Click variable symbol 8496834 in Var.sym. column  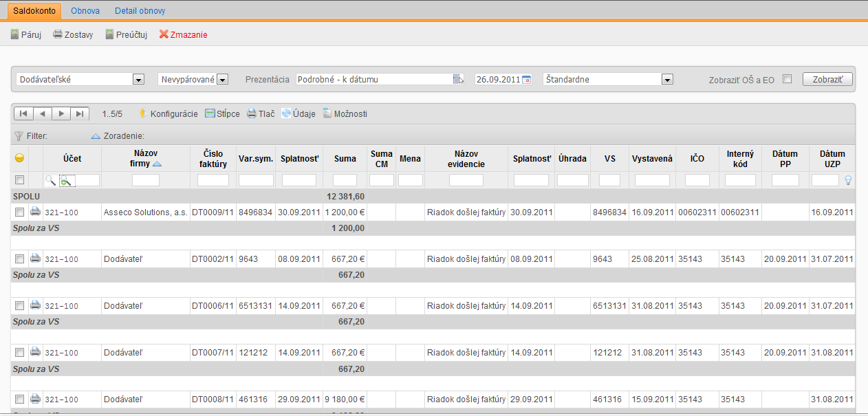coord(256,212)
